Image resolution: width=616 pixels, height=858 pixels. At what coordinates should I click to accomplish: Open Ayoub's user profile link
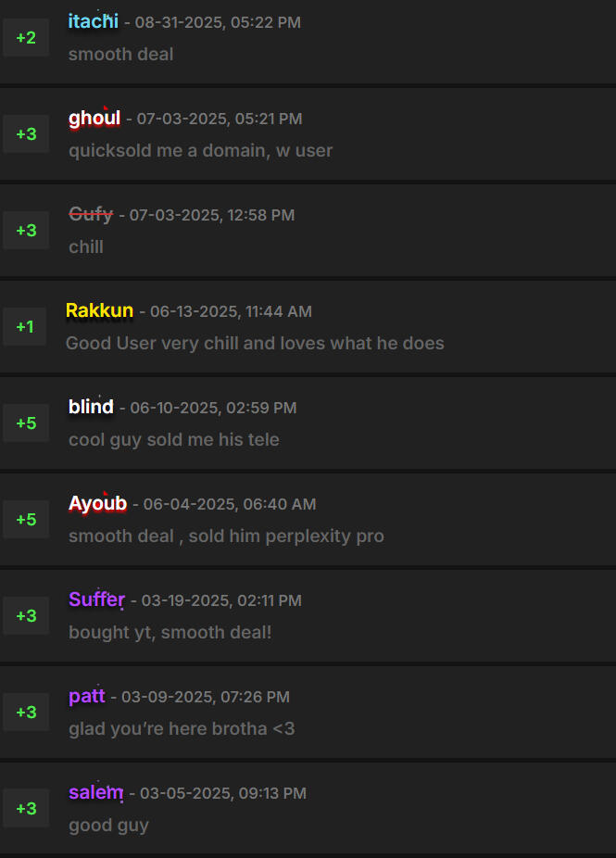click(x=97, y=504)
